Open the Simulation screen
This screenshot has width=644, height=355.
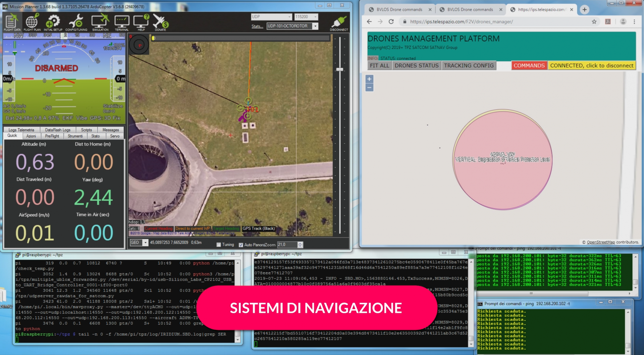pyautogui.click(x=100, y=22)
